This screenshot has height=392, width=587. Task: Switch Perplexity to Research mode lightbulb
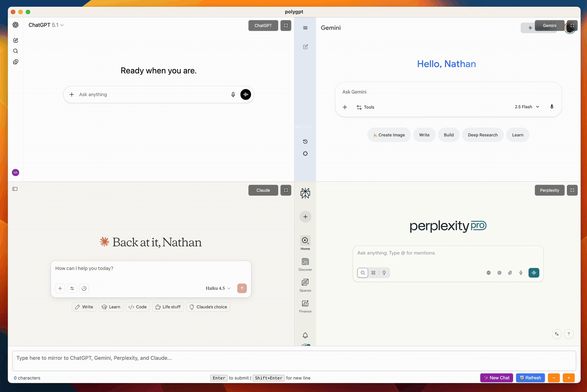point(384,273)
